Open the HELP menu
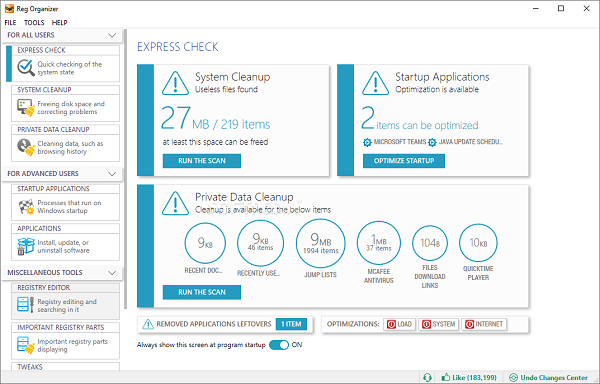The width and height of the screenshot is (600, 384). tap(59, 23)
